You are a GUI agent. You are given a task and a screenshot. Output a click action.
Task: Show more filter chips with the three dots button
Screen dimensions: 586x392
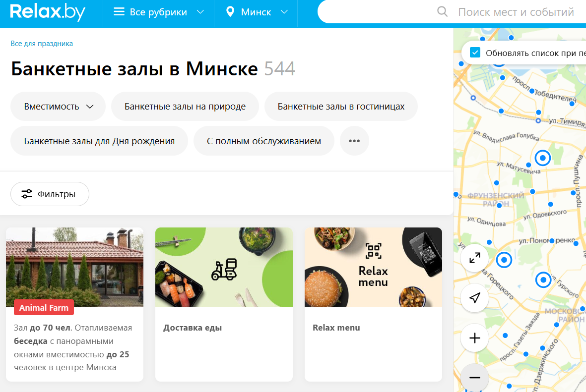click(354, 141)
